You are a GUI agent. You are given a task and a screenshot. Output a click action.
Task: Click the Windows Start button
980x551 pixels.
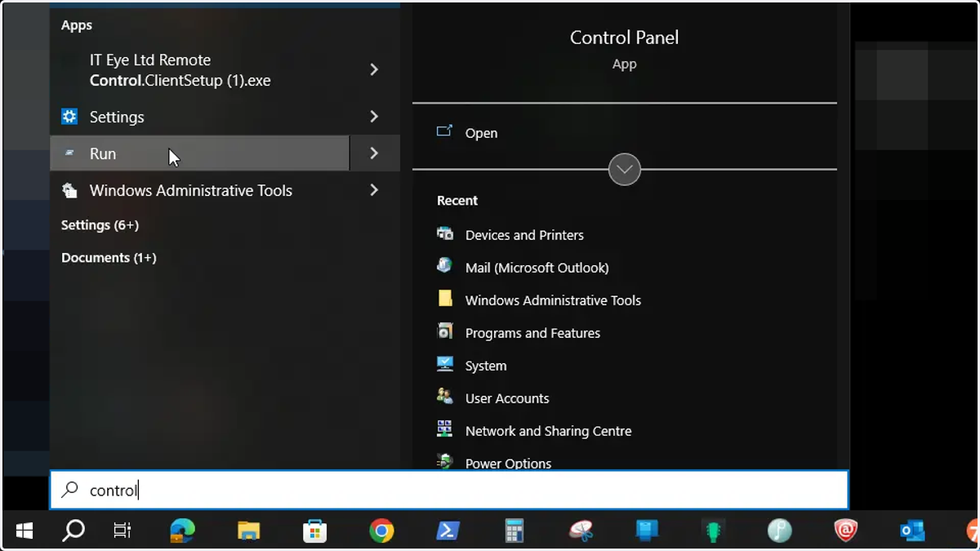(24, 531)
